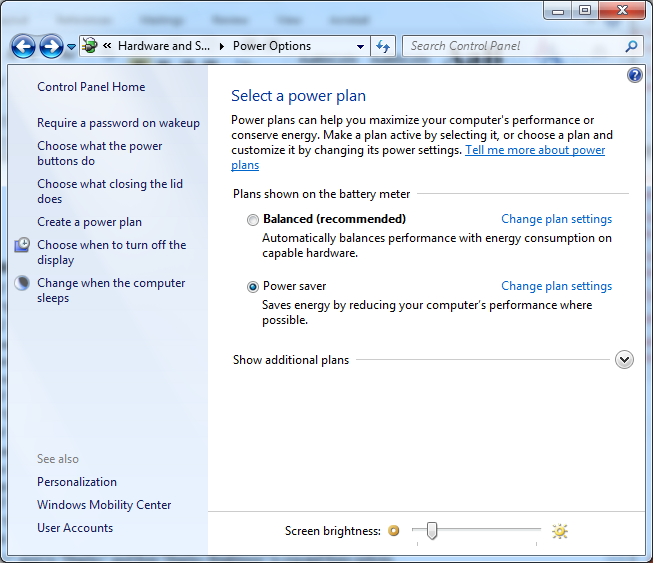Close the Power Options window
653x563 pixels.
point(622,10)
